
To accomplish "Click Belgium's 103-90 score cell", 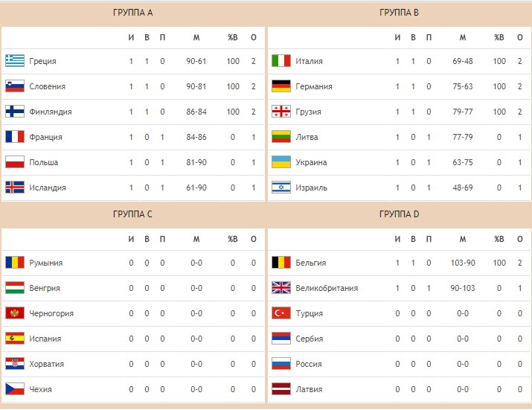I will tap(463, 263).
